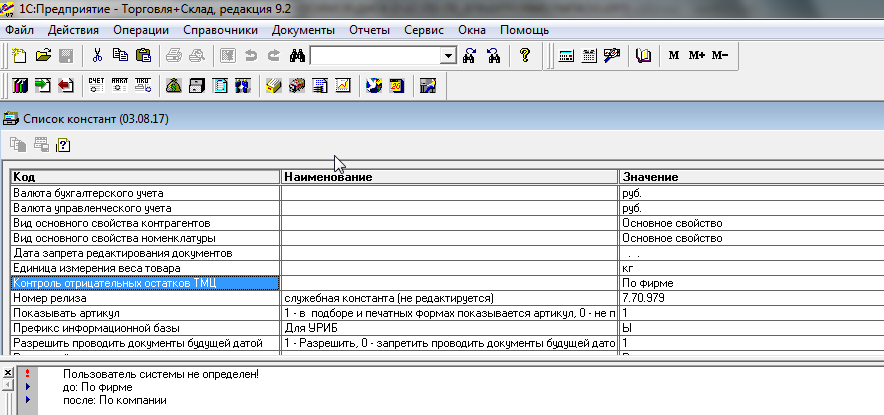Screen dimensions: 884x415
Task: Click the yellow box goods icon
Action: 274,86
